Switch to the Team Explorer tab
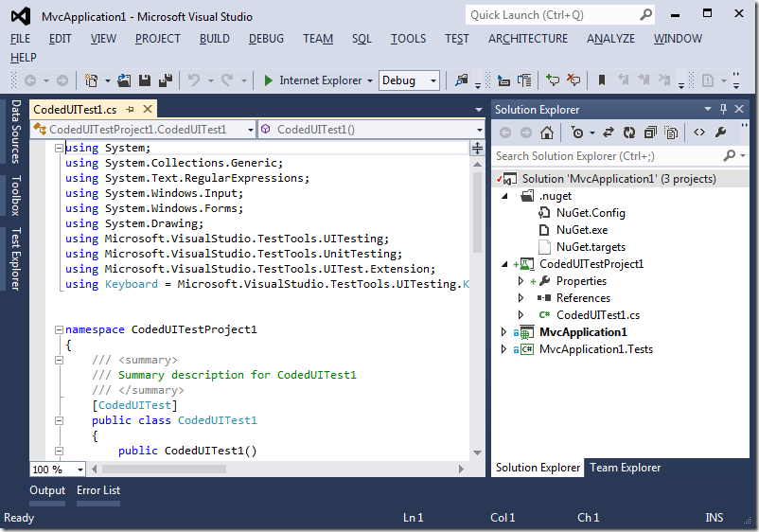The image size is (759, 532). (625, 468)
